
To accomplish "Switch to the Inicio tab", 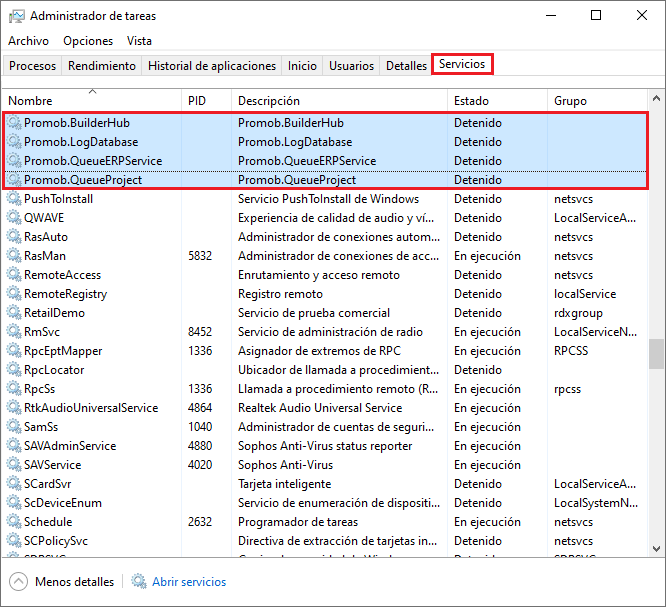I will pos(302,66).
